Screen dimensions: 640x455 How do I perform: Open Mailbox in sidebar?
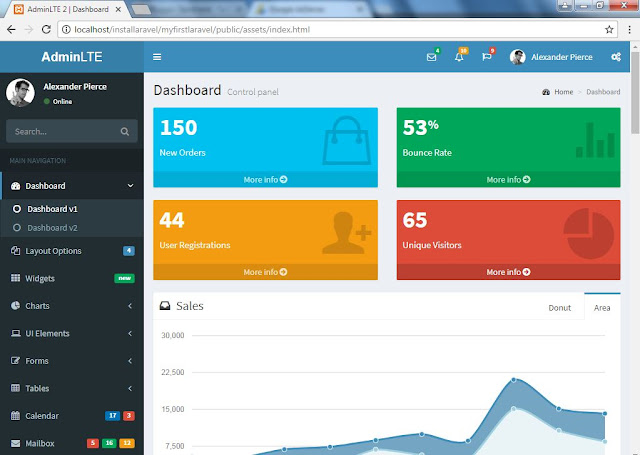coord(72,443)
